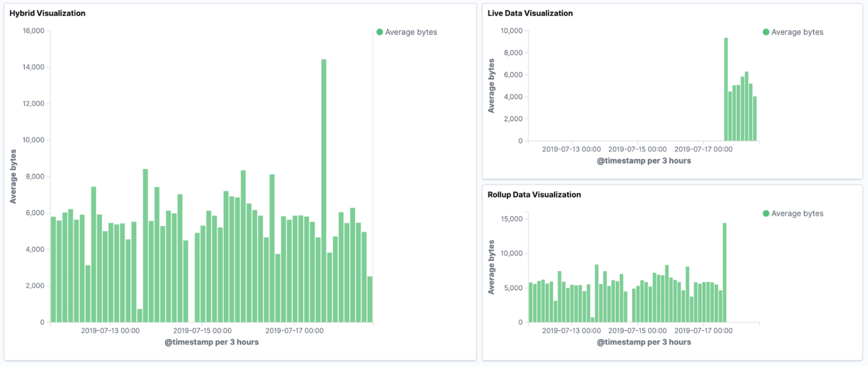The height and width of the screenshot is (366, 868).
Task: Open the Rollup Data Visualization panel menu
Action: click(534, 194)
